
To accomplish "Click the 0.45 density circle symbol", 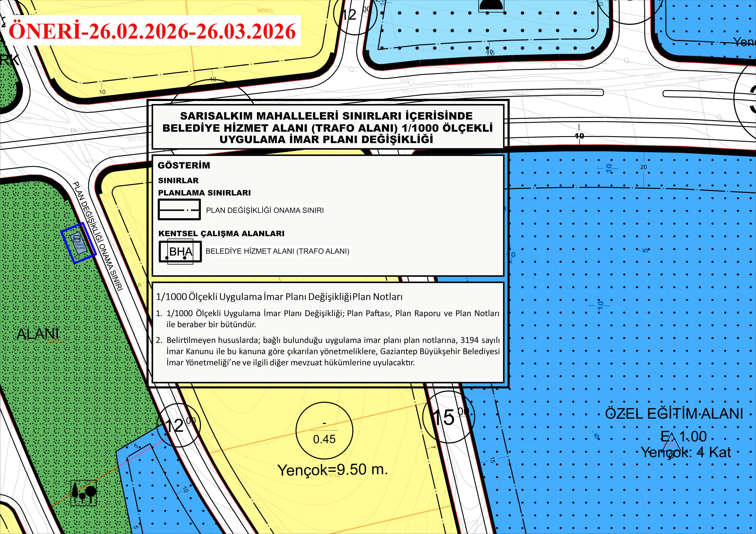I will click(x=324, y=431).
